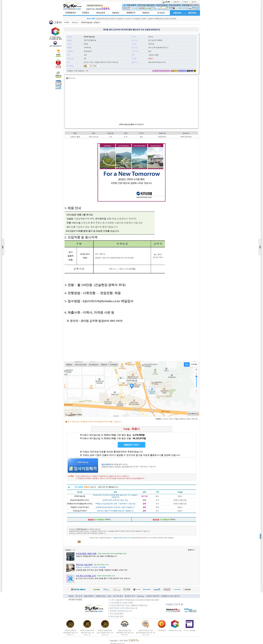Click the KR산업 company banner image

coord(131,172)
